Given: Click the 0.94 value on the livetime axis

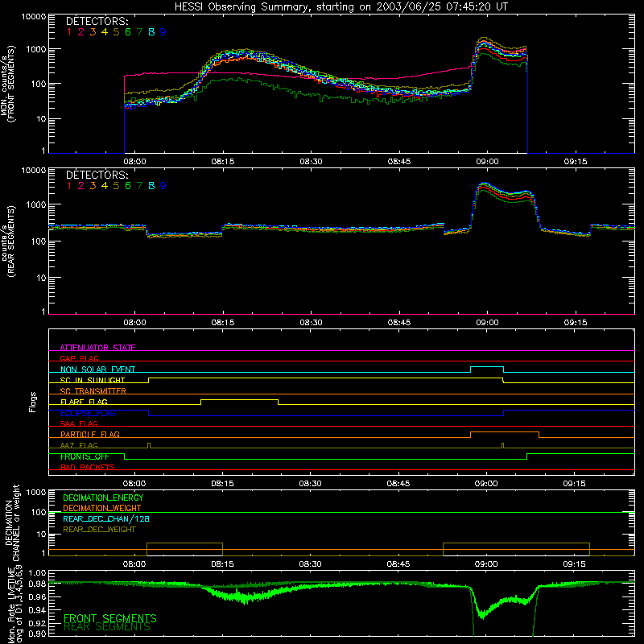Looking at the screenshot, I should 37,610.
